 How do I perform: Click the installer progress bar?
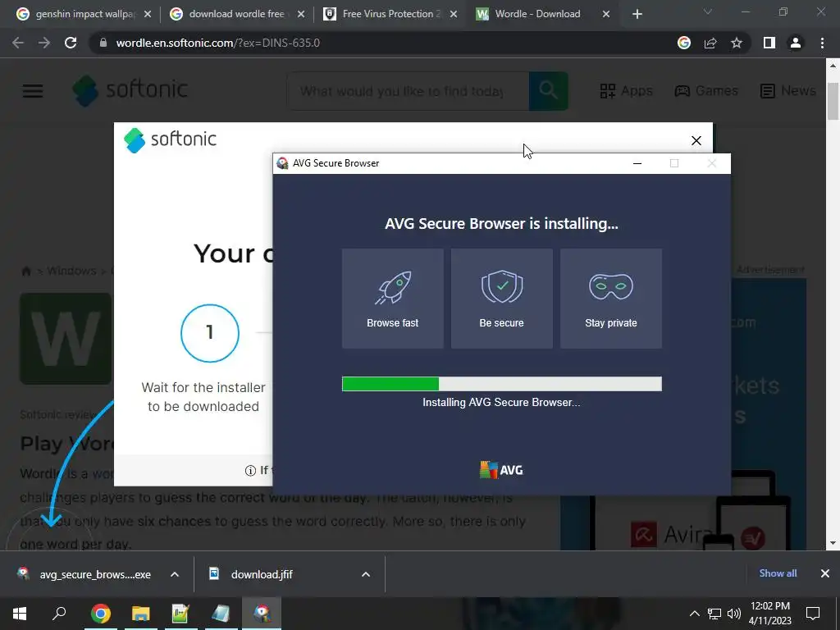click(x=501, y=384)
